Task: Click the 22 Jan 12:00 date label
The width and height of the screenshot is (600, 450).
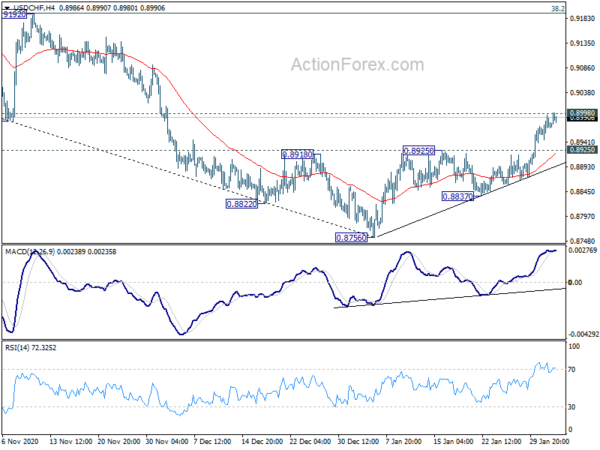Action: point(502,441)
